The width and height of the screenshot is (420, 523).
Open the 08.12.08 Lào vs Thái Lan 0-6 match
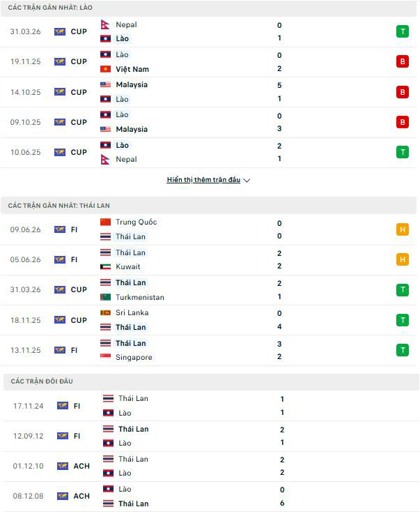211,497
